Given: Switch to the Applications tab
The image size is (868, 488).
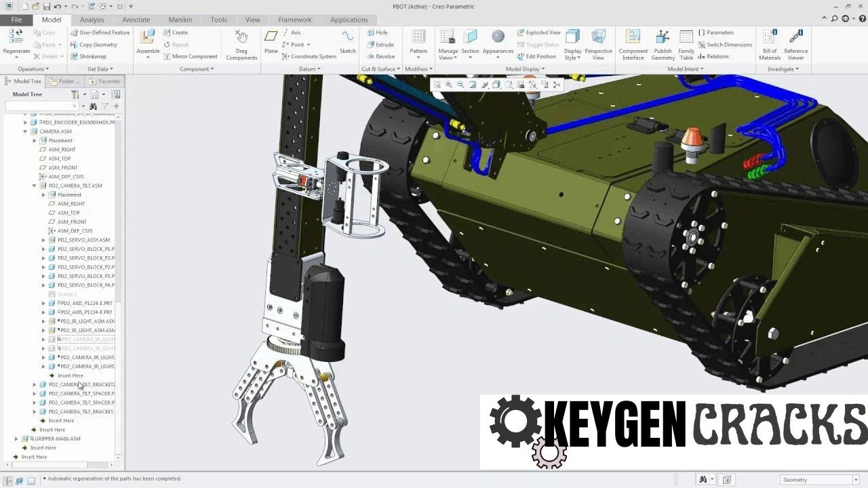Looking at the screenshot, I should pos(349,20).
